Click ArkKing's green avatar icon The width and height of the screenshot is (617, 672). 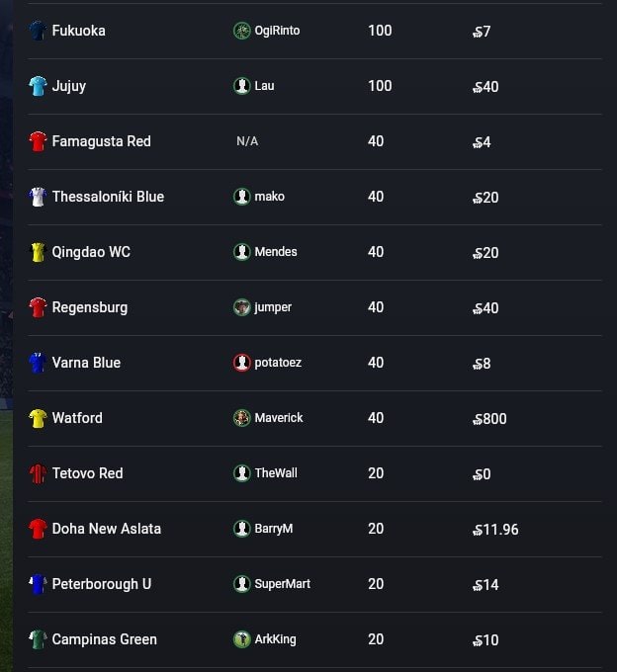[242, 639]
